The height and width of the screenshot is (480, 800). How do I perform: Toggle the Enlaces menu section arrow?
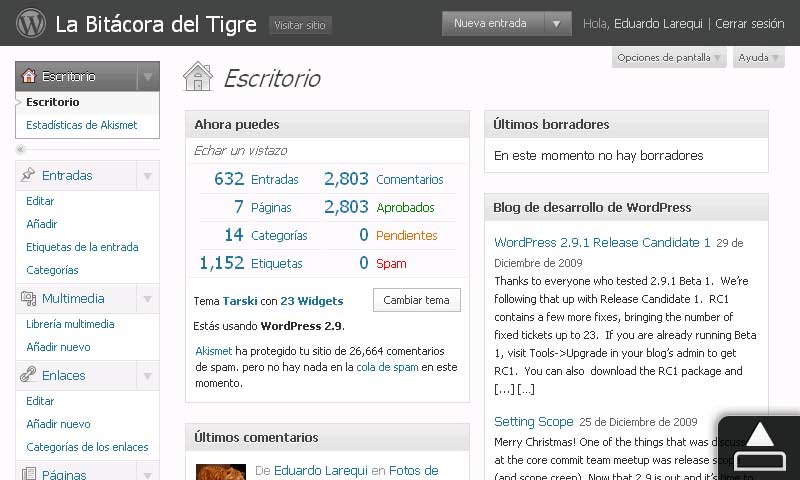coord(147,376)
